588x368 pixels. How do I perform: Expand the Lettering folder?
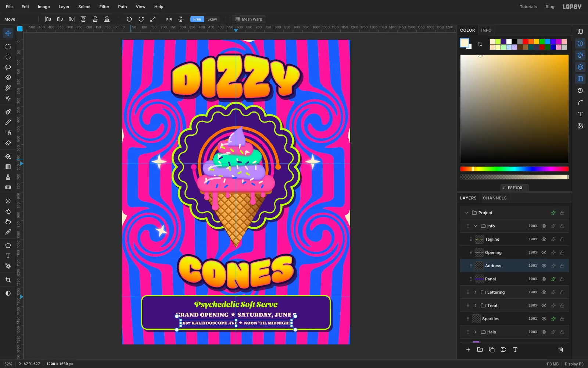click(x=476, y=292)
